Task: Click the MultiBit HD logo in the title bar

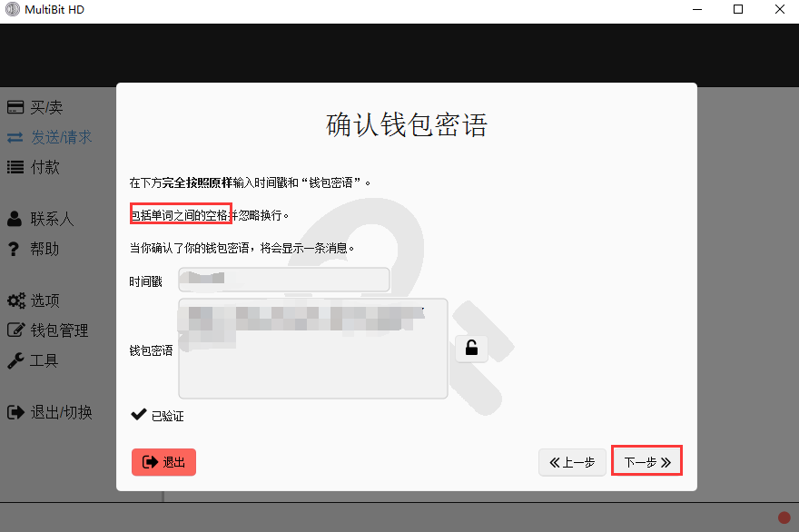Action: pos(12,9)
